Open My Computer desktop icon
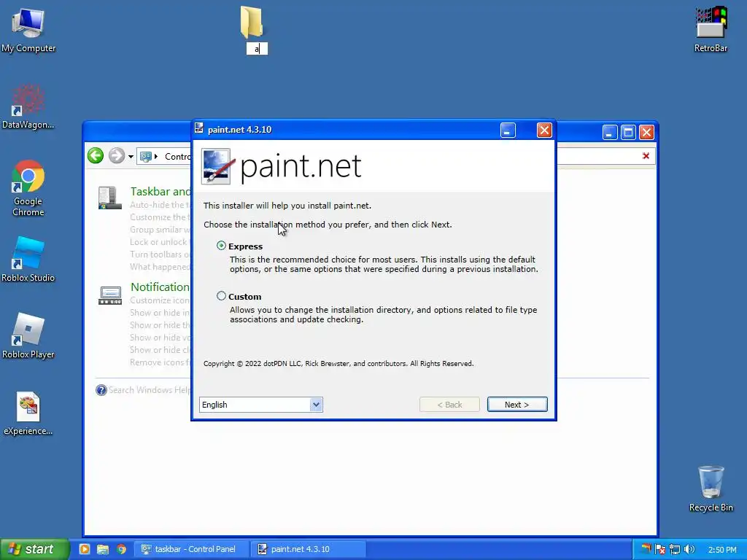 coord(28,29)
